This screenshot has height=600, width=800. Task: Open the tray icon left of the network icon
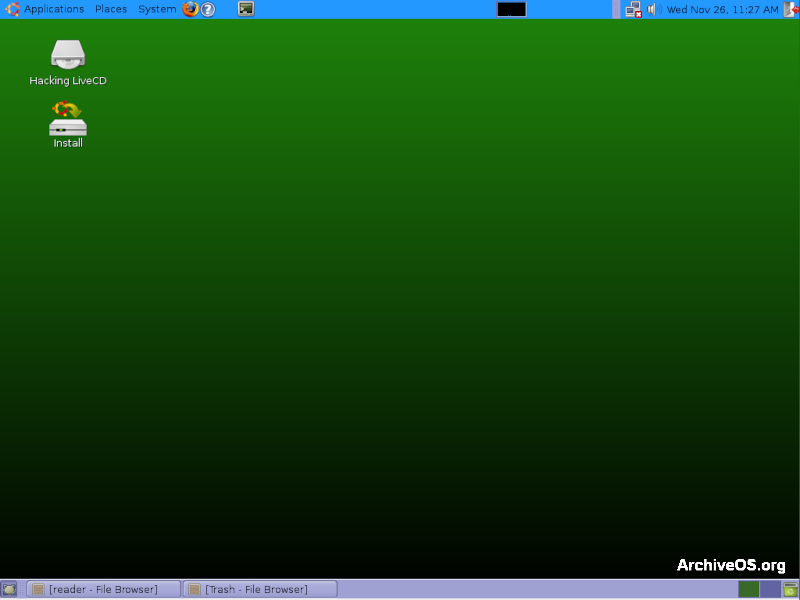616,9
